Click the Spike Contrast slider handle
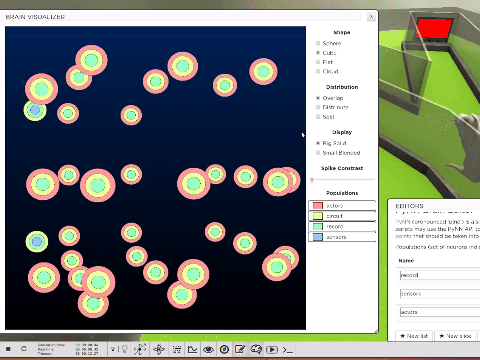The image size is (480, 360). point(312,180)
